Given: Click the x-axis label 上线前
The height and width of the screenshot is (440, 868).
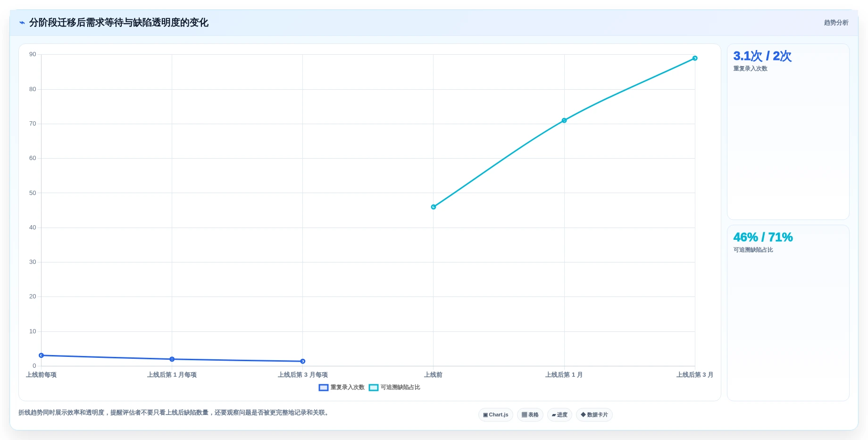Looking at the screenshot, I should point(434,375).
